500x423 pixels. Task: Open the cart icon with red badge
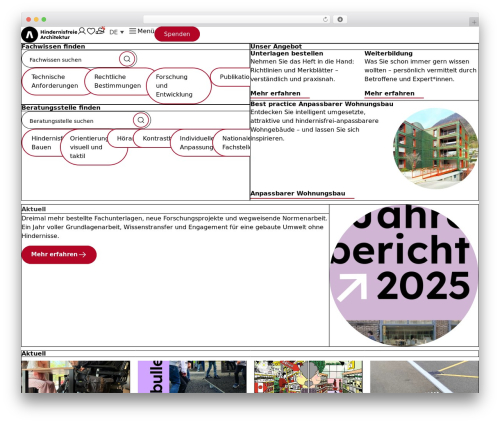(100, 31)
